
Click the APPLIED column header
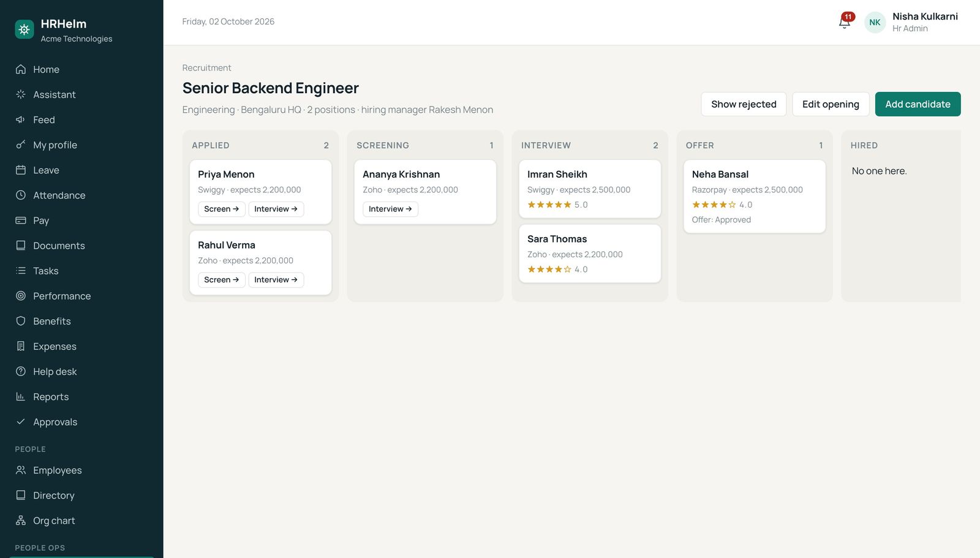click(211, 145)
